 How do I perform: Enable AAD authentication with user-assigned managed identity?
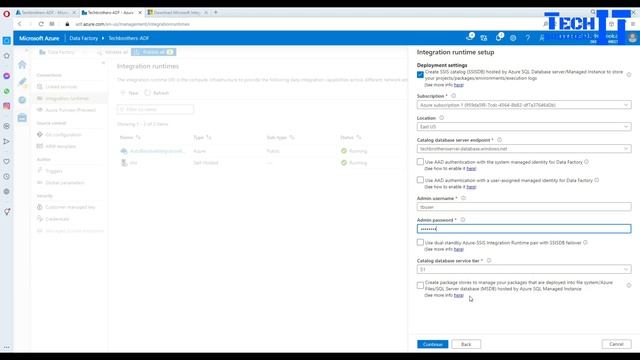[420, 180]
